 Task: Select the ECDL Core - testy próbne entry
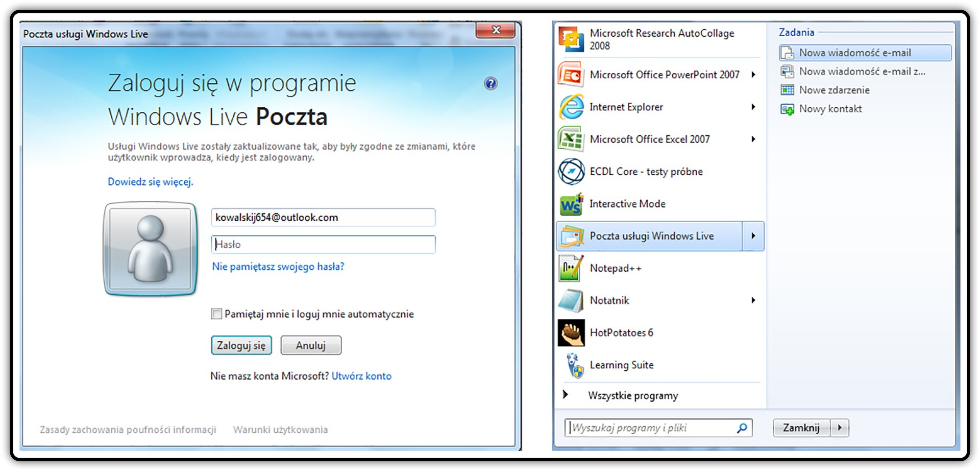coord(659,172)
